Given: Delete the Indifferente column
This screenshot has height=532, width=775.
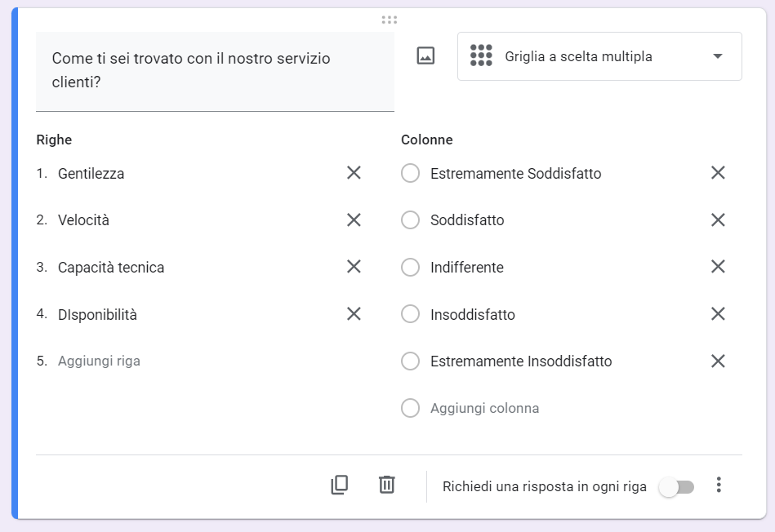Looking at the screenshot, I should (718, 267).
